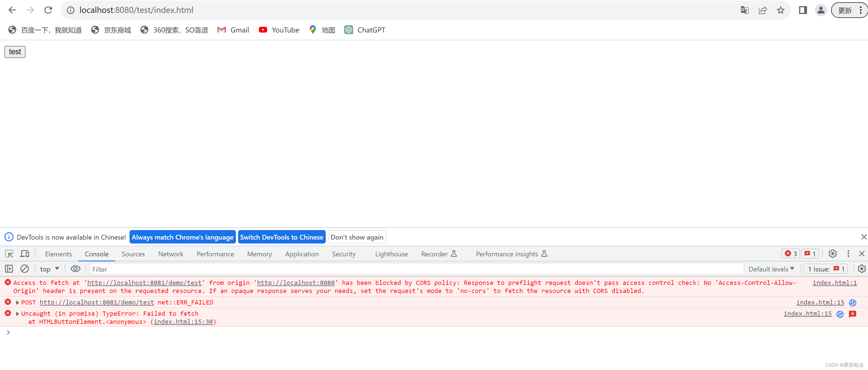
Task: Expand the Uncaught TypeError entry
Action: pos(18,314)
